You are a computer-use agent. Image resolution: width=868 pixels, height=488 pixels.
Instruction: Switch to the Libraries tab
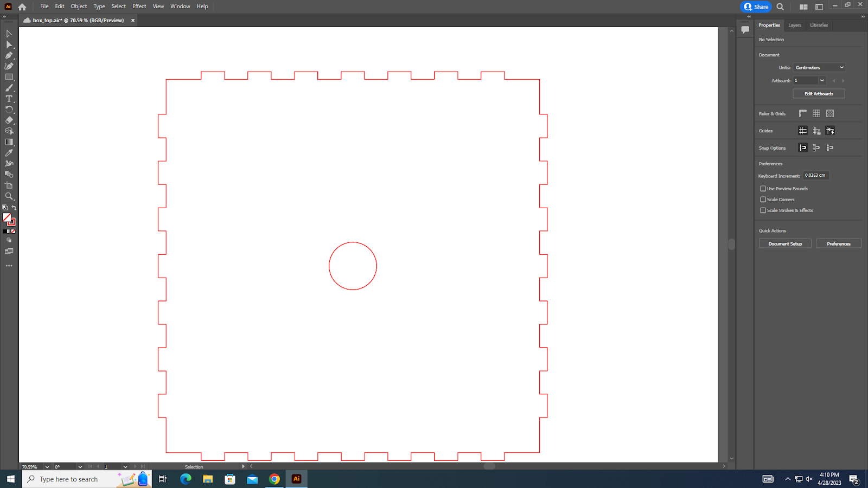(819, 25)
